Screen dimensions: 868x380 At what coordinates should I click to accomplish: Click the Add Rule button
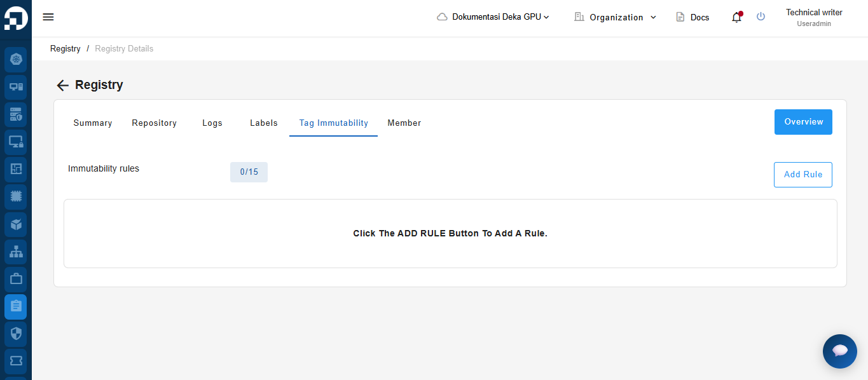point(803,175)
